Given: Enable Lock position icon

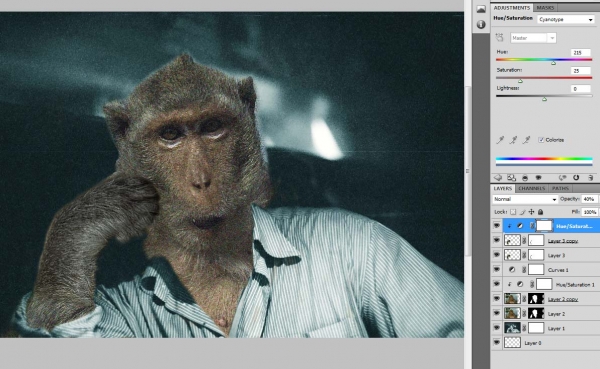Looking at the screenshot, I should click(x=531, y=212).
